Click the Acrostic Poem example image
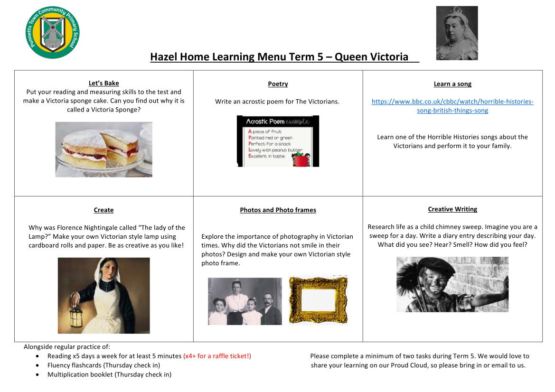Screen dimensions: 555x392 click(x=278, y=141)
